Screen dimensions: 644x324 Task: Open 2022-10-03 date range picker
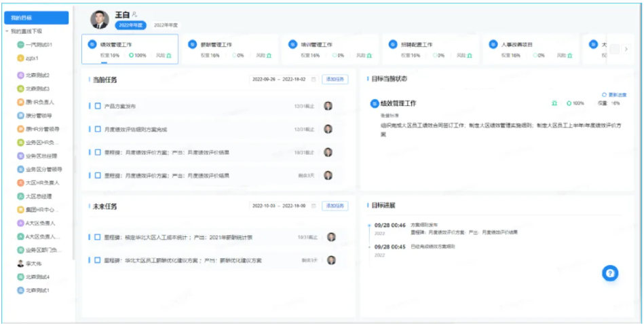tap(284, 206)
